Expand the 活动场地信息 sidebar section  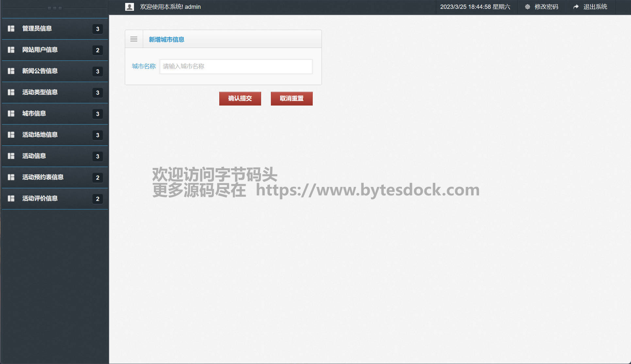[40, 135]
